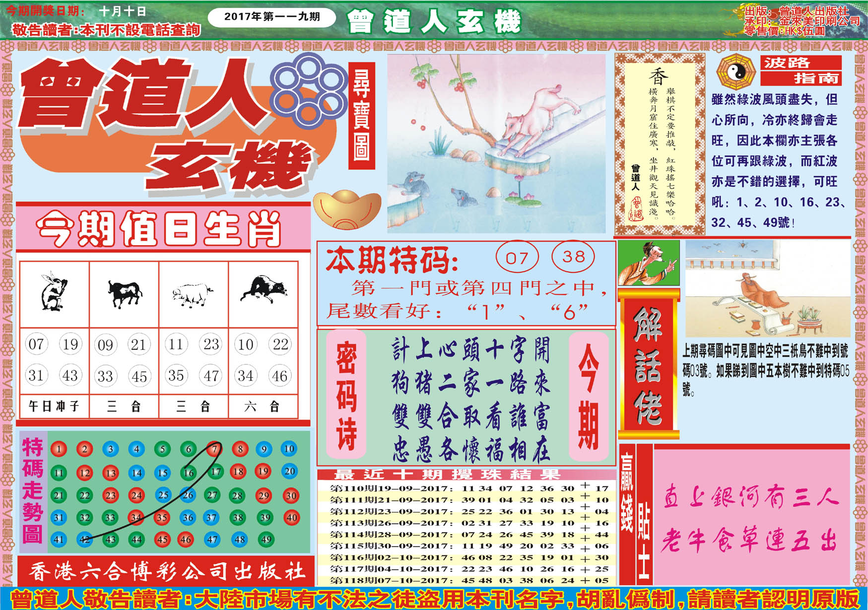868x610 pixels.
Task: Click red ball 1 in the trend chart
Action: (59, 450)
